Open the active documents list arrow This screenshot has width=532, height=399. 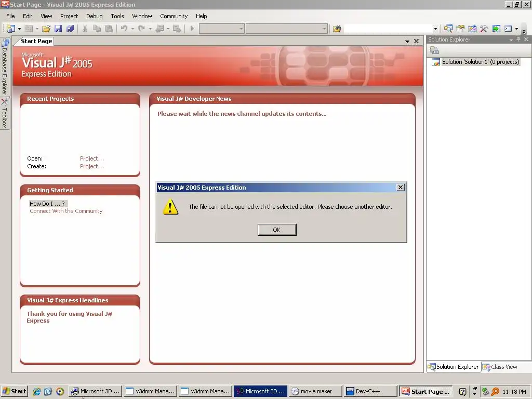click(407, 42)
